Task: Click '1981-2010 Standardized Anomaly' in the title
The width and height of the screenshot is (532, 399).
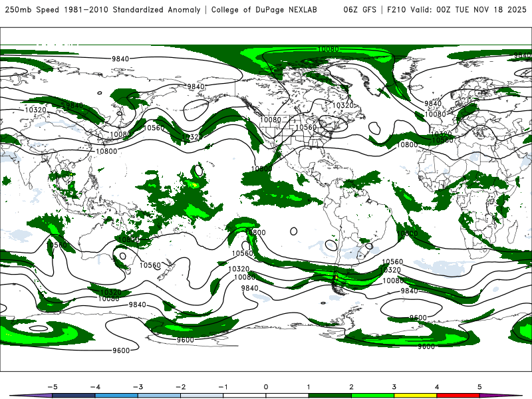Action: (x=132, y=10)
